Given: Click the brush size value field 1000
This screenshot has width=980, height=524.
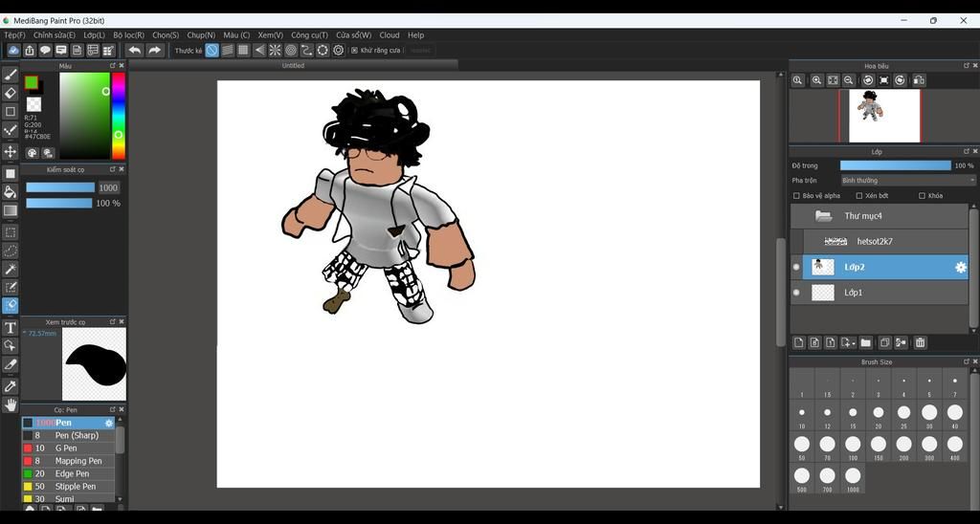Looking at the screenshot, I should click(x=108, y=187).
